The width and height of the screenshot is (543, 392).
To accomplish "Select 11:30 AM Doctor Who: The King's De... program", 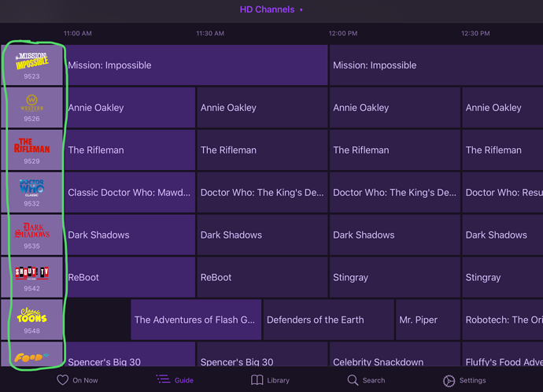I will [x=263, y=193].
